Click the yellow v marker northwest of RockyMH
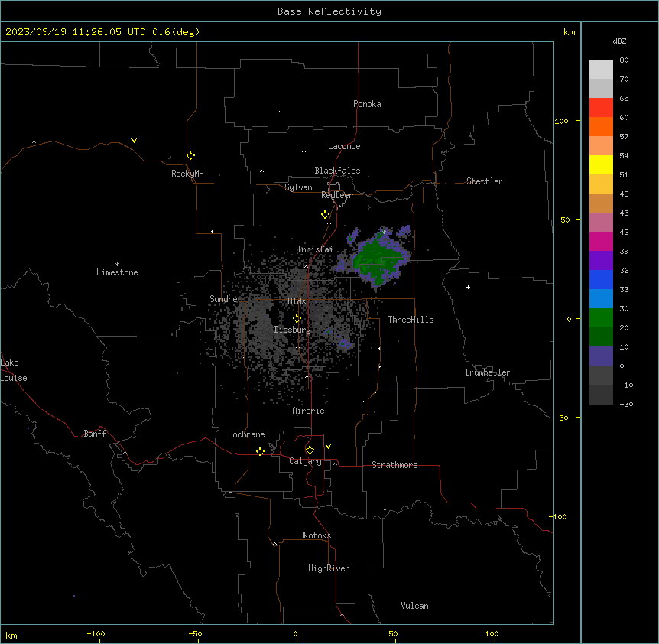This screenshot has height=644, width=659. click(134, 141)
